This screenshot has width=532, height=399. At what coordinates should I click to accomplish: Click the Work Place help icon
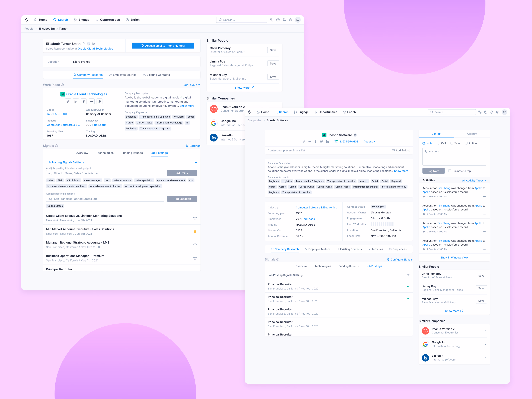62,85
